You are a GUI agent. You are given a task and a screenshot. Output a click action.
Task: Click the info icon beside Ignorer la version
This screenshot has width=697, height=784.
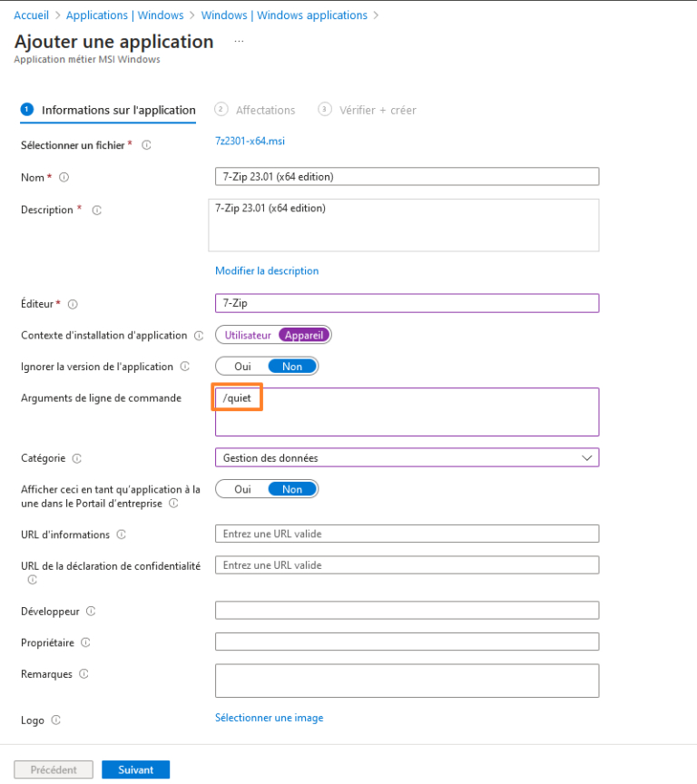184,367
